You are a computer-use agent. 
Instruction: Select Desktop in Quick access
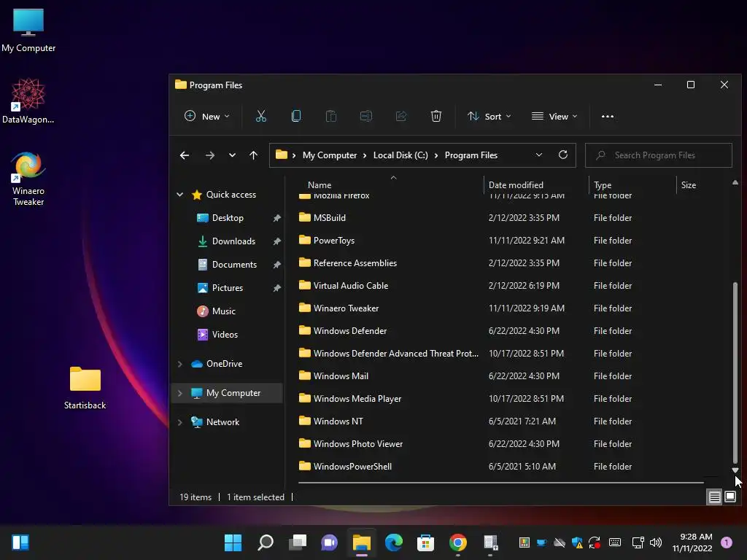click(228, 217)
